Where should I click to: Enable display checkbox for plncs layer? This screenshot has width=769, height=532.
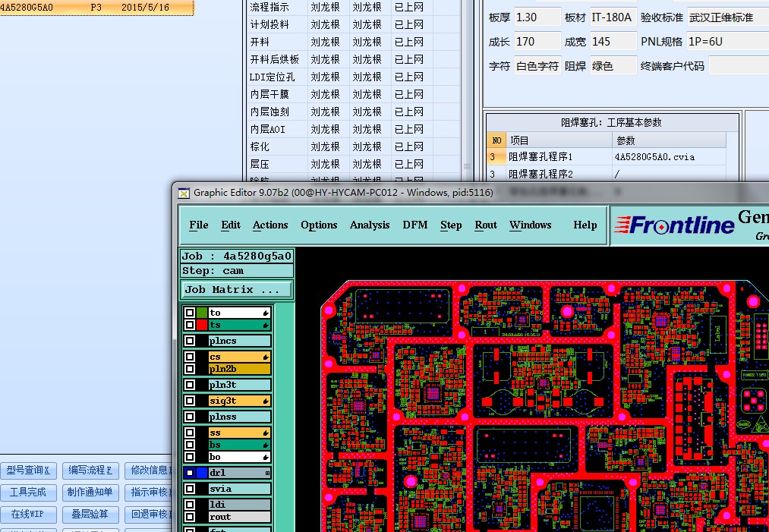point(190,341)
